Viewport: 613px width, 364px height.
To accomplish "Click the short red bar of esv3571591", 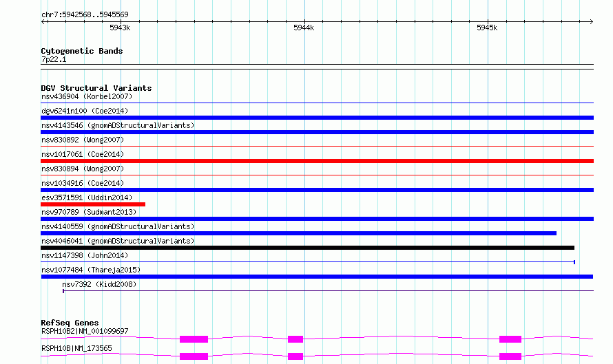I will [93, 204].
